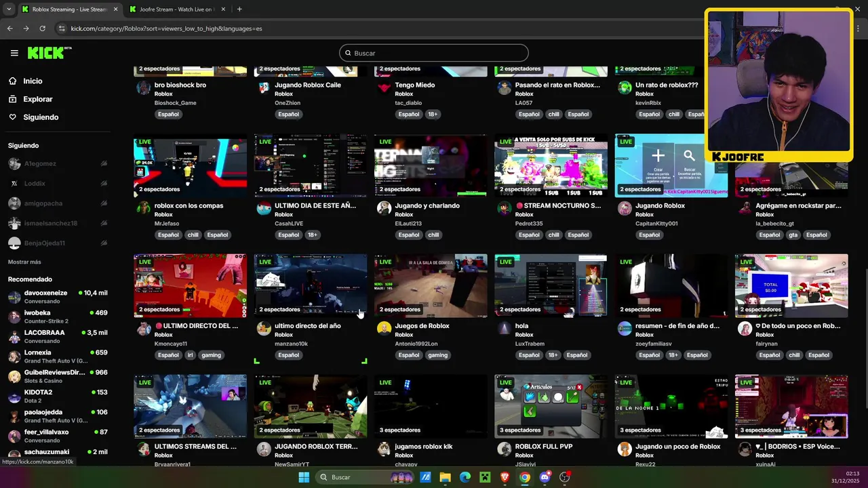Screen dimensions: 868x488
Task: Open Minecraft icon in taskbar
Action: (485, 477)
